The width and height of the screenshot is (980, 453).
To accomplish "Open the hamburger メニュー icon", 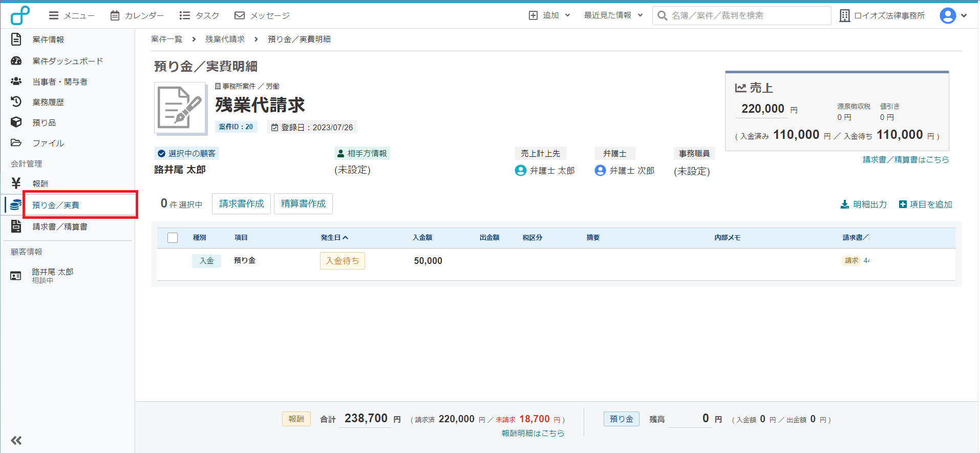I will pyautogui.click(x=54, y=15).
